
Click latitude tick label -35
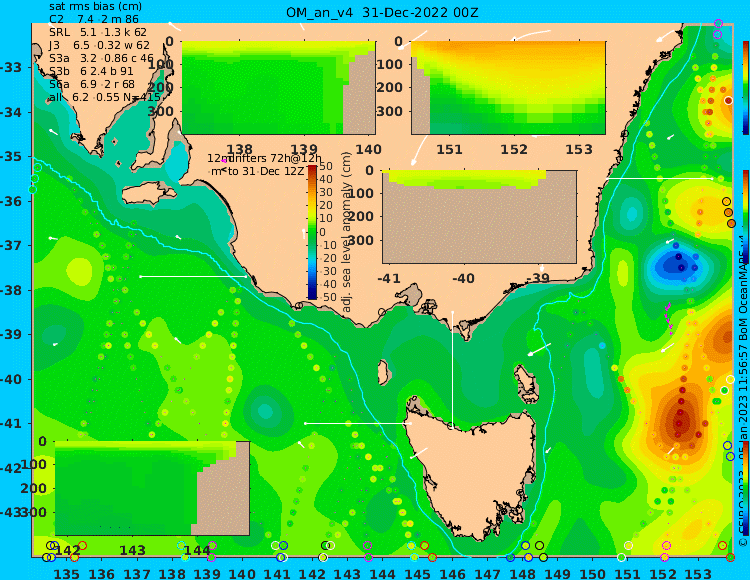tap(11, 156)
